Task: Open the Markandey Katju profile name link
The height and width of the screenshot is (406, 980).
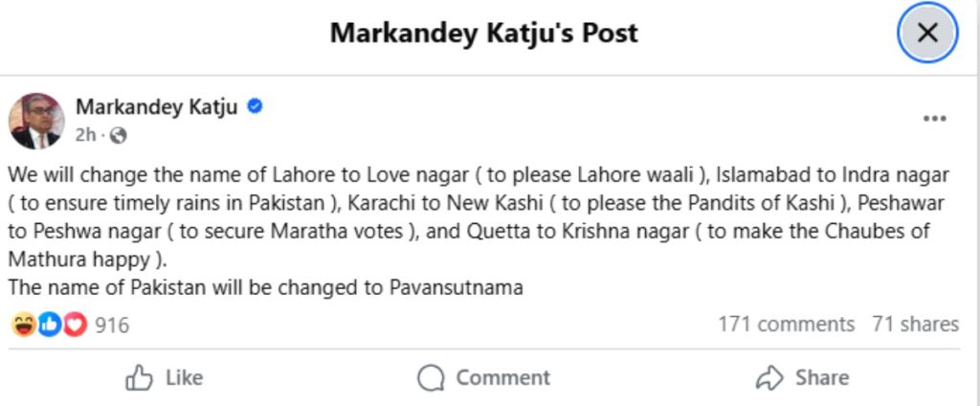Action: point(158,106)
